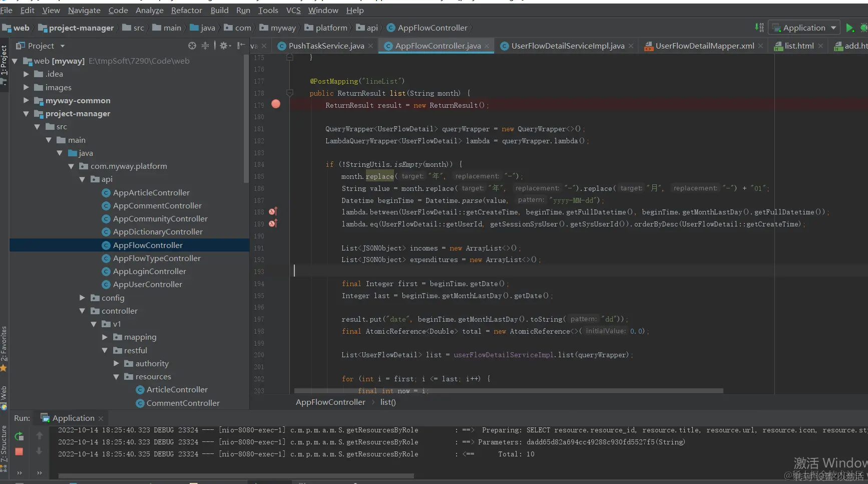The image size is (868, 484).
Task: Toggle the 2: Favorites side tool window
Action: (4, 344)
